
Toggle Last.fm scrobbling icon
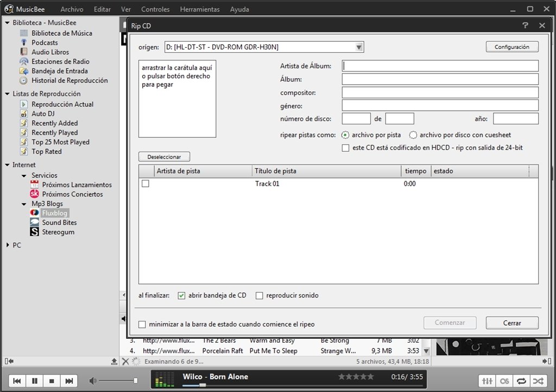pos(504,381)
